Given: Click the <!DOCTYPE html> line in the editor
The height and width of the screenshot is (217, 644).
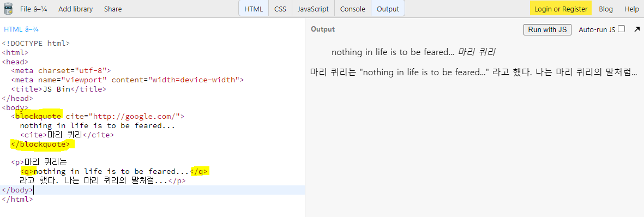Looking at the screenshot, I should 36,43.
